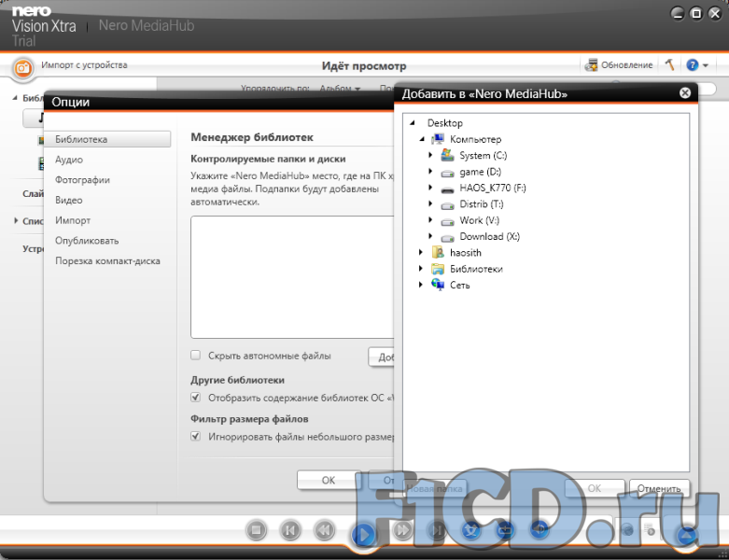Expand the Сеть node
Viewport: 729px width, 560px height.
point(421,285)
